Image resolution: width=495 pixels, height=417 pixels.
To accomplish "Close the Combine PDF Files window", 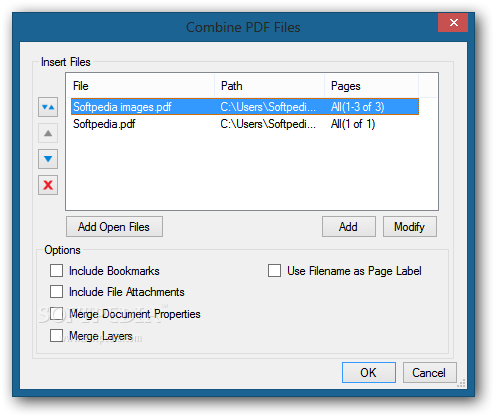I will 453,23.
